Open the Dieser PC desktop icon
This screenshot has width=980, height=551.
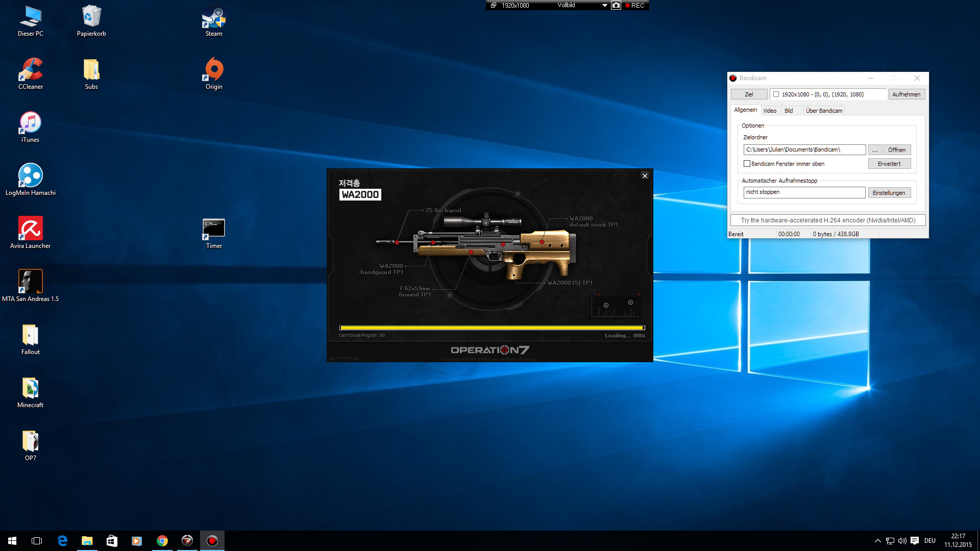31,21
